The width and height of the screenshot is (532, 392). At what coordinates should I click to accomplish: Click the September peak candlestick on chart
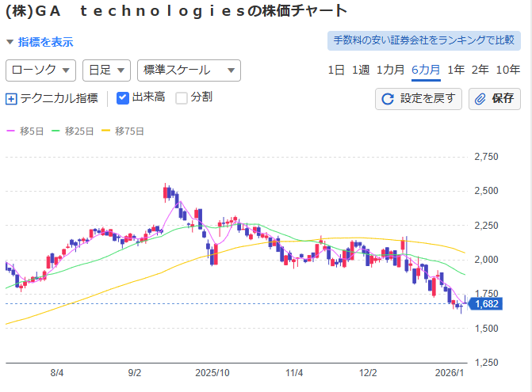point(166,192)
